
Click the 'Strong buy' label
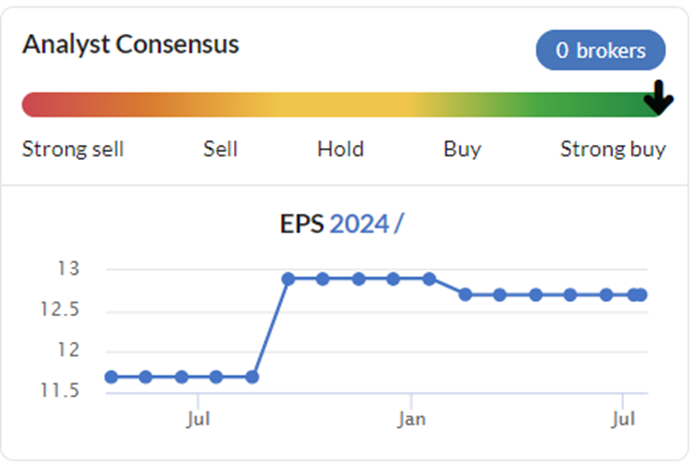point(613,150)
